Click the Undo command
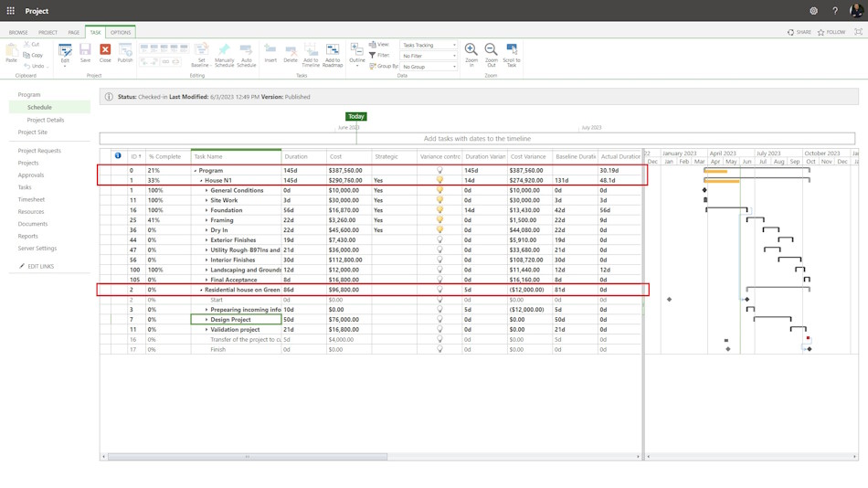This screenshot has width=868, height=488. (35, 66)
